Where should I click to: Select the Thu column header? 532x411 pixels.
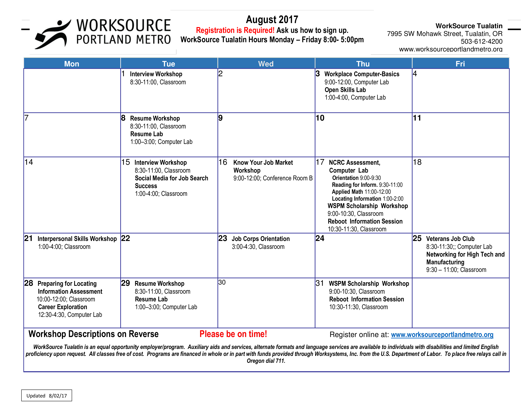pos(363,64)
